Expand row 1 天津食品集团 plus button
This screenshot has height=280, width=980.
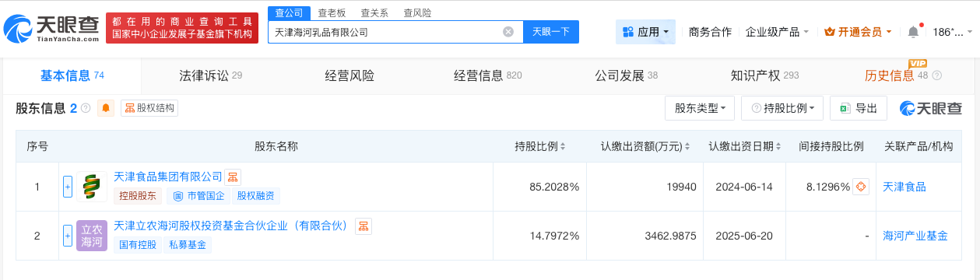[68, 187]
